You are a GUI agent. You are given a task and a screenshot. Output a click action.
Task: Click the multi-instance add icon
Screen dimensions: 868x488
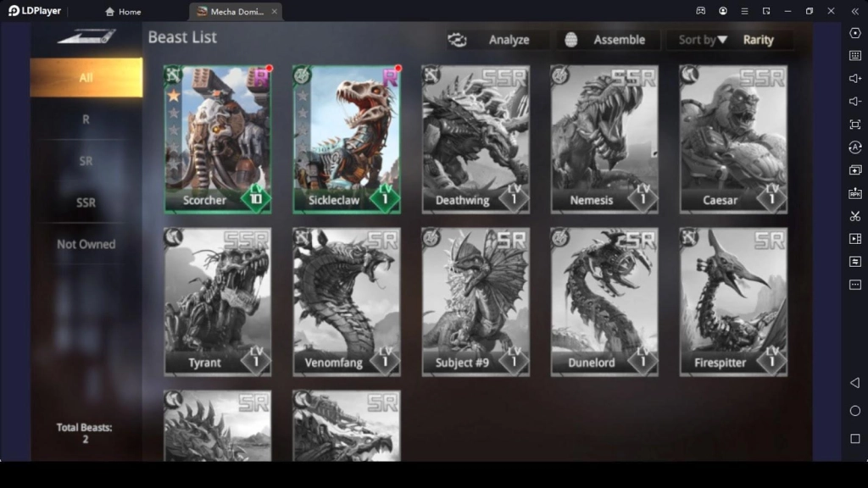pyautogui.click(x=855, y=169)
